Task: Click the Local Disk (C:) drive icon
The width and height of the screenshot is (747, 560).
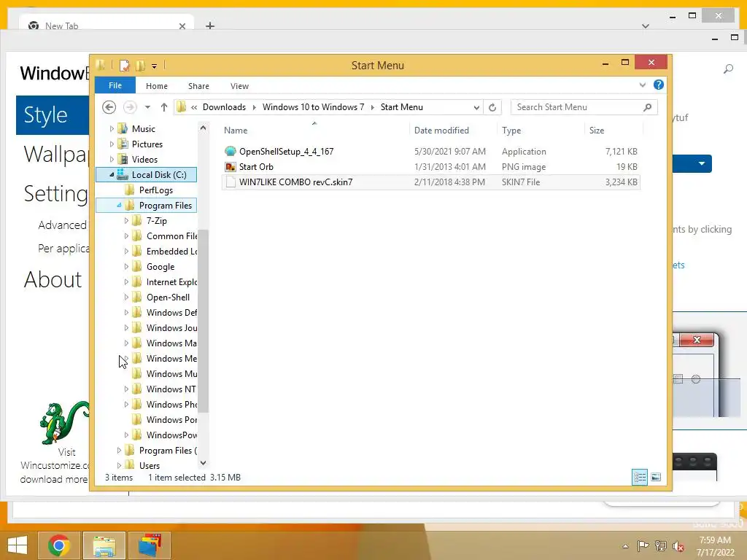Action: tap(123, 175)
